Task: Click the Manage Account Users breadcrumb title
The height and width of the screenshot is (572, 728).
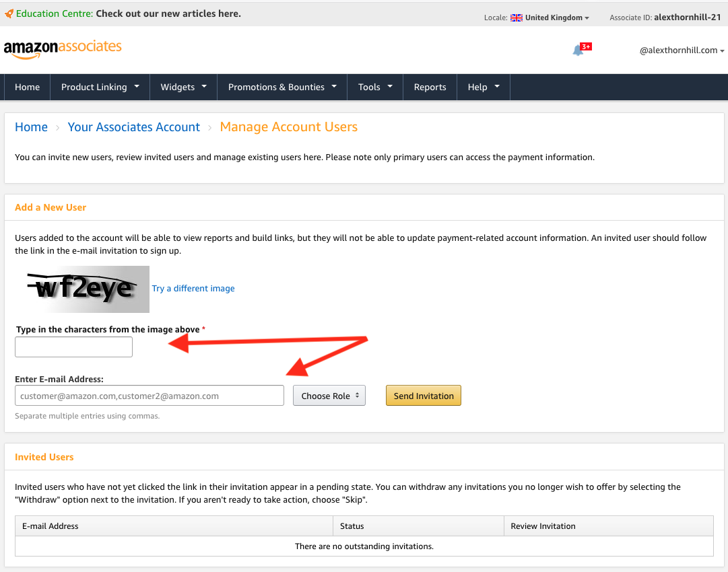Action: tap(289, 127)
